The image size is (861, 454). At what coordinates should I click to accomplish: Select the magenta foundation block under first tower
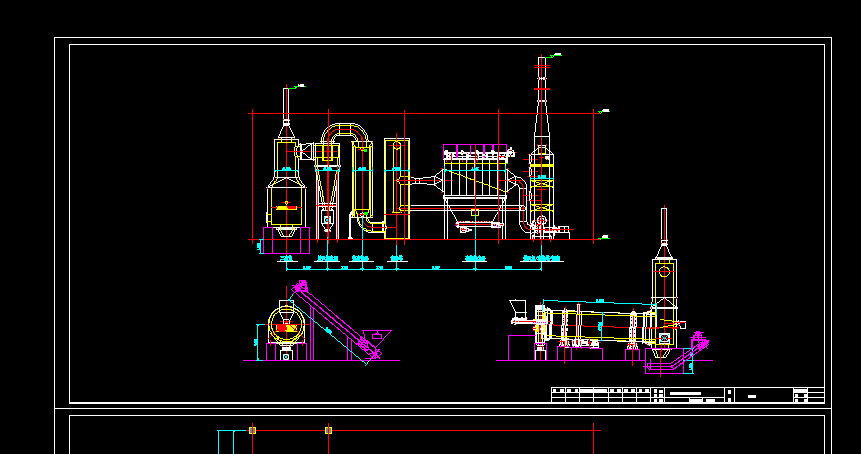click(286, 240)
